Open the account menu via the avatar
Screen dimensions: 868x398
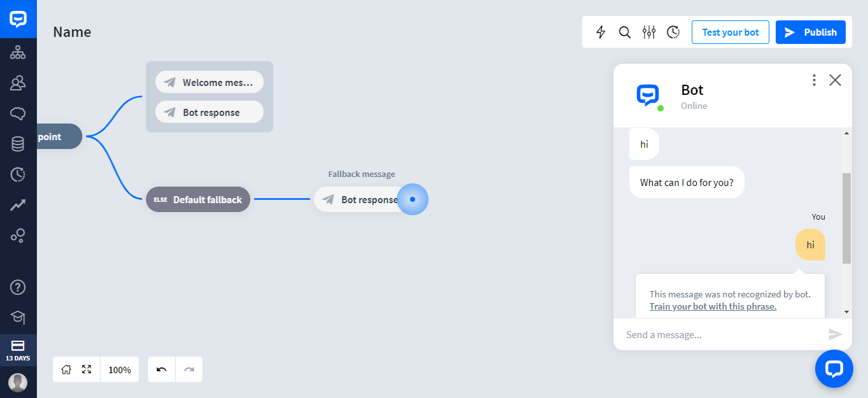(x=18, y=383)
